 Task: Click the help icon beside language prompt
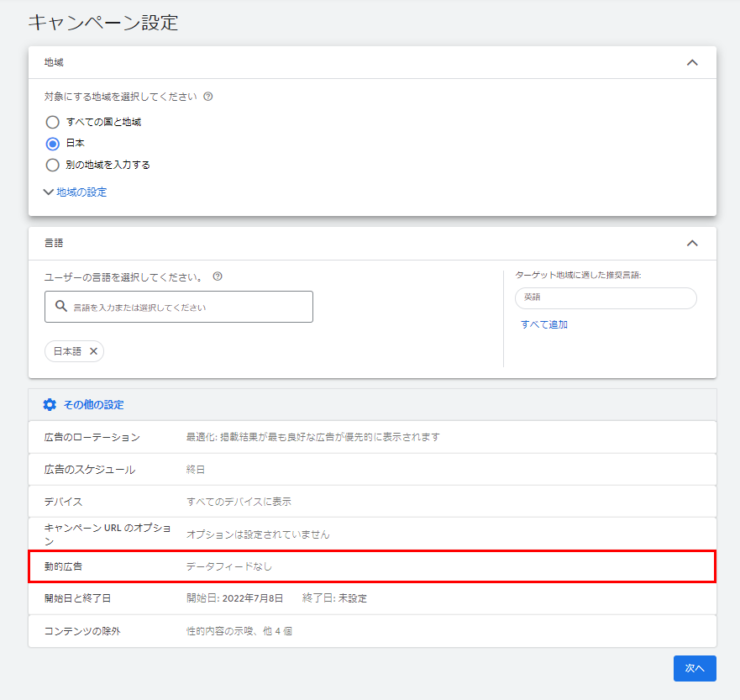[x=218, y=276]
